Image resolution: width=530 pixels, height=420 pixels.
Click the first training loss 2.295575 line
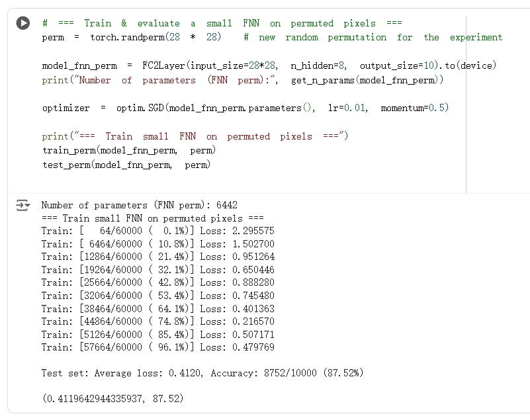click(157, 231)
